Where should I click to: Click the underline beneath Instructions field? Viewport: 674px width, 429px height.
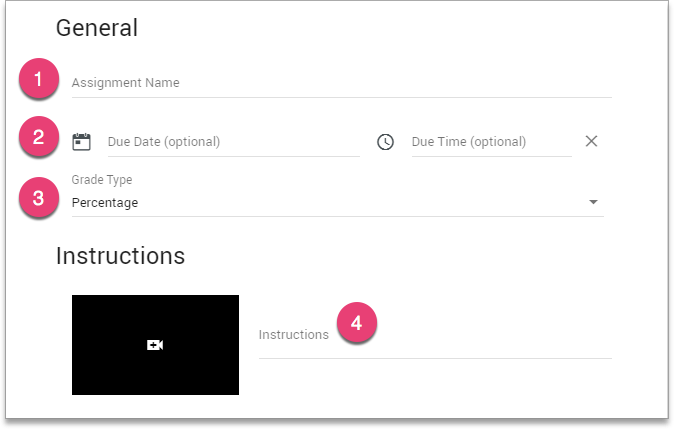[x=435, y=357]
